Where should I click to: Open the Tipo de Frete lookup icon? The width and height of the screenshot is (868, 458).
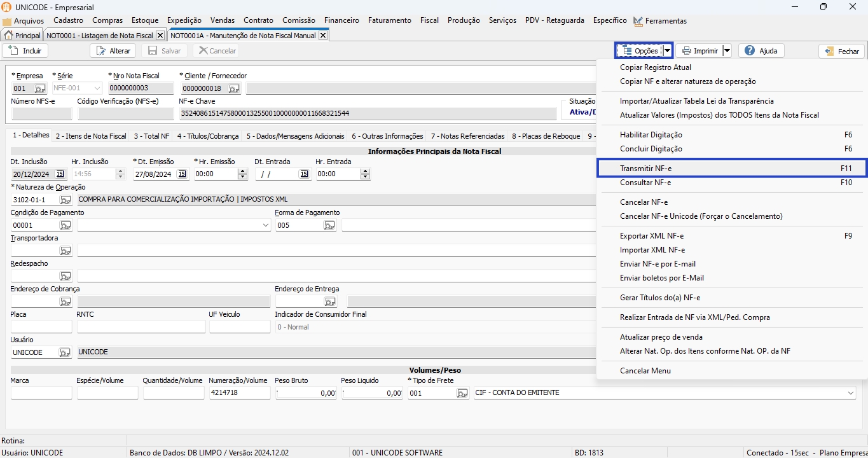[462, 393]
